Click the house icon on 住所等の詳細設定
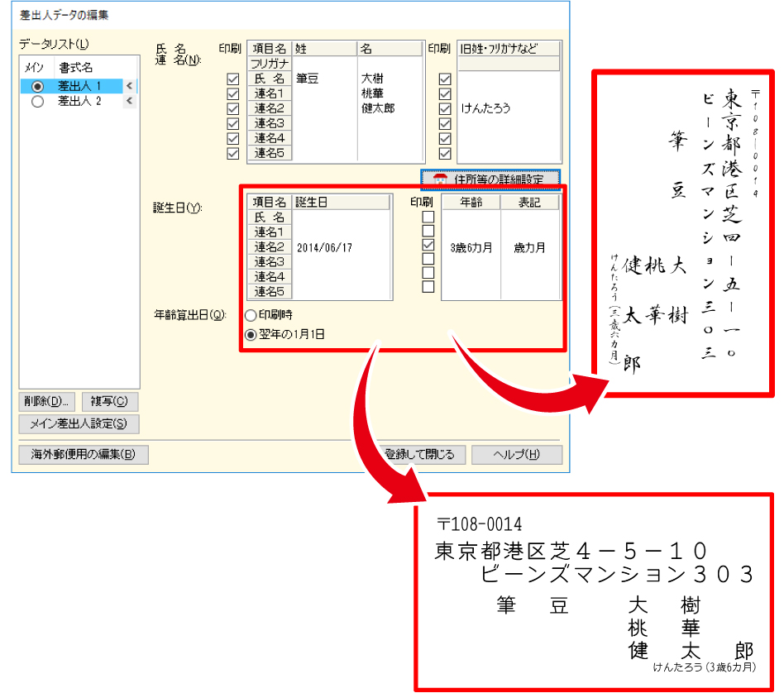Viewport: 784px width, 693px height. 440,179
